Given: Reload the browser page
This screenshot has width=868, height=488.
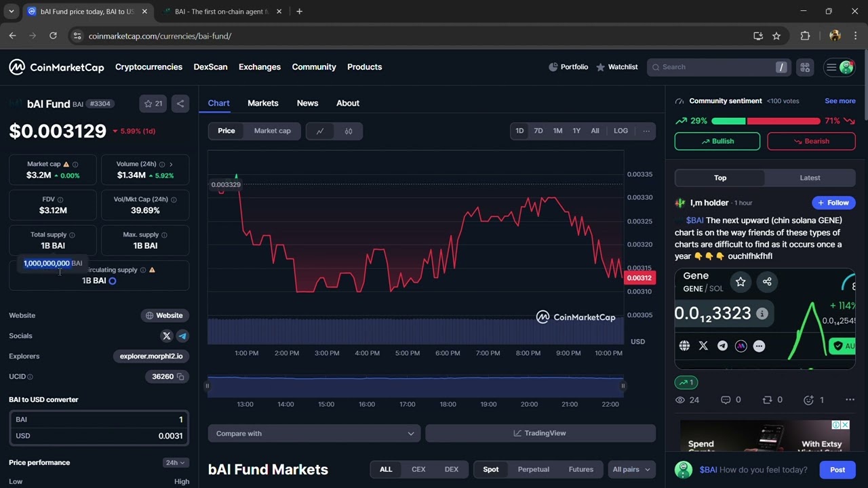Looking at the screenshot, I should click(x=53, y=36).
